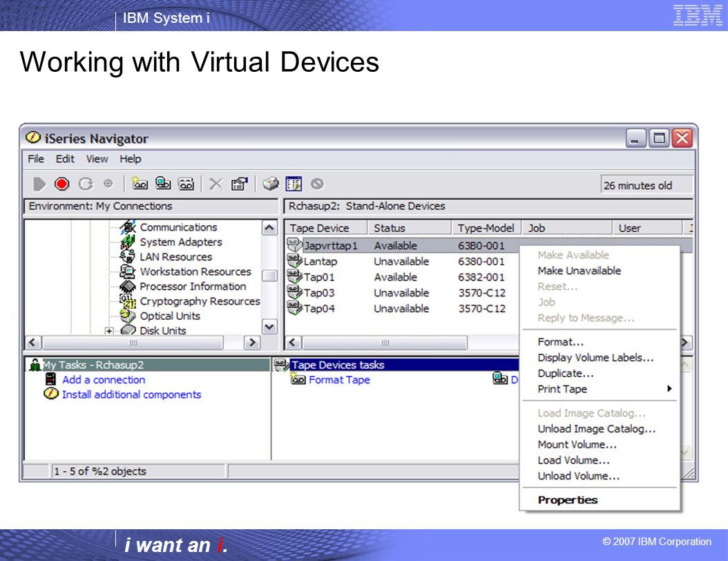The height and width of the screenshot is (561, 728).
Task: Click the Lantap tape device icon
Action: (x=295, y=261)
